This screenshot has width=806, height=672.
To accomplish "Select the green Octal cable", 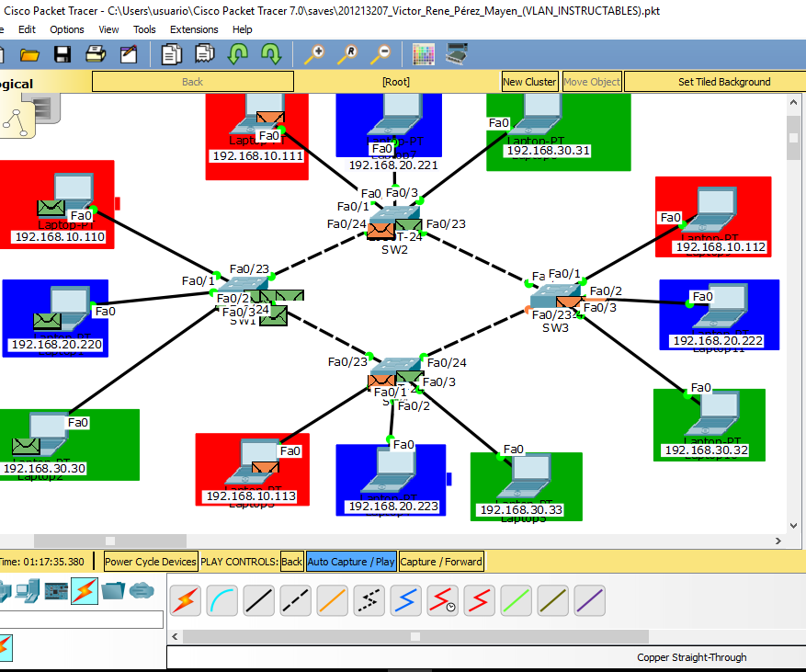I will (517, 600).
